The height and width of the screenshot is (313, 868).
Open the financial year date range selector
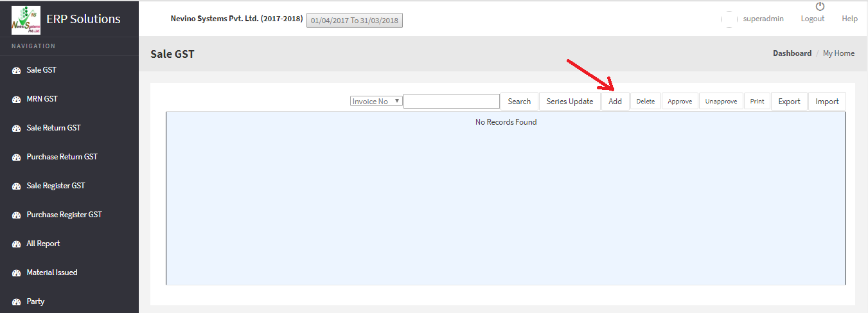pyautogui.click(x=355, y=21)
